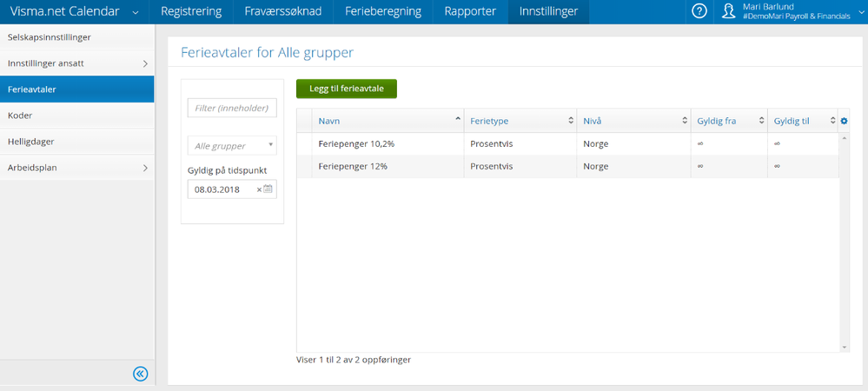Image resolution: width=868 pixels, height=391 pixels.
Task: Expand Innstillinger ansatt submenu
Action: 146,63
